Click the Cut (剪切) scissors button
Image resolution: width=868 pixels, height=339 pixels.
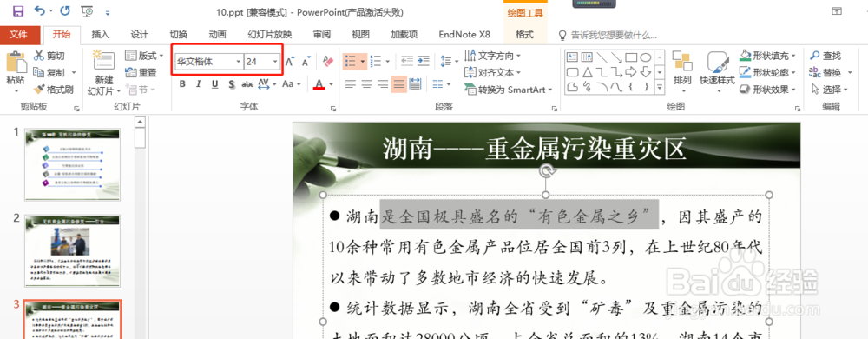(49, 56)
